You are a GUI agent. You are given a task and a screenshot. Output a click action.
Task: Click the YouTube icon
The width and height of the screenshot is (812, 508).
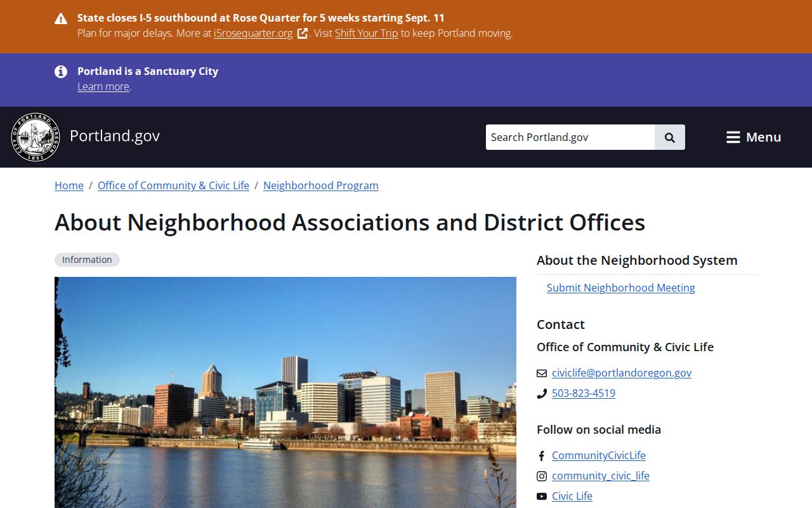(542, 497)
